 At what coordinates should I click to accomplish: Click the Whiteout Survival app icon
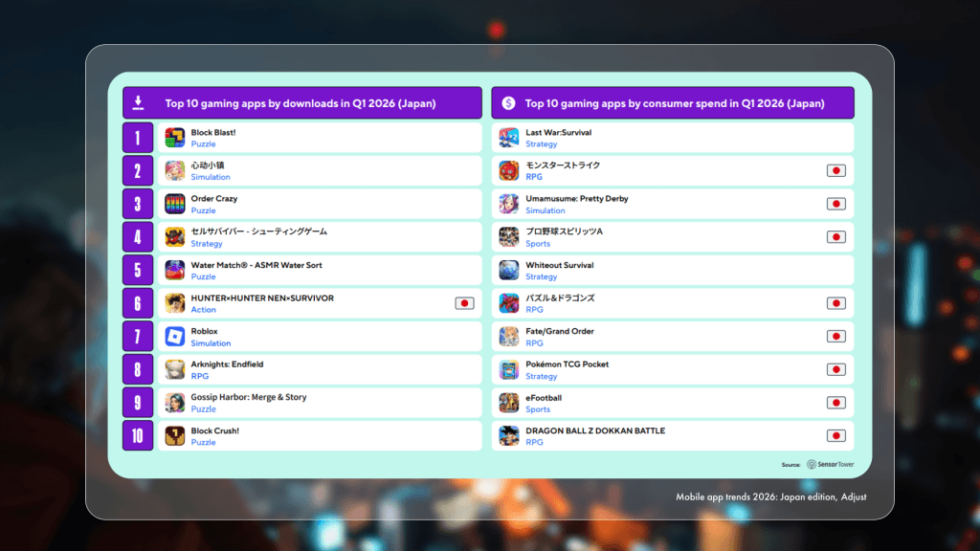coord(509,270)
